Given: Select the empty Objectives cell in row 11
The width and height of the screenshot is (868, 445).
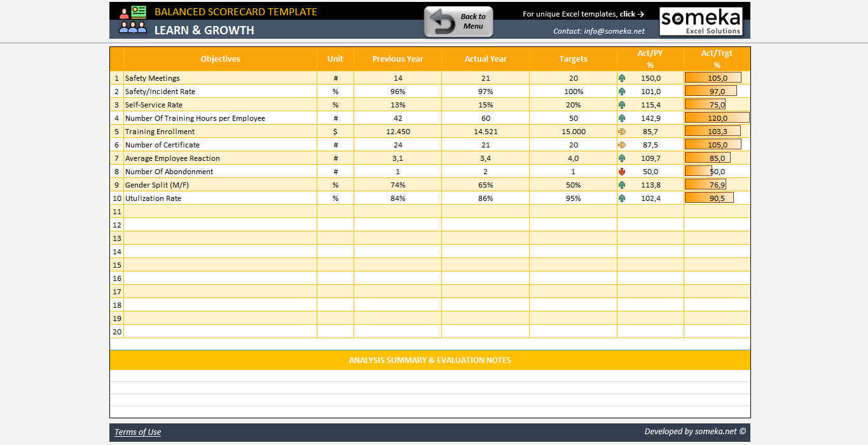Looking at the screenshot, I should [x=220, y=211].
